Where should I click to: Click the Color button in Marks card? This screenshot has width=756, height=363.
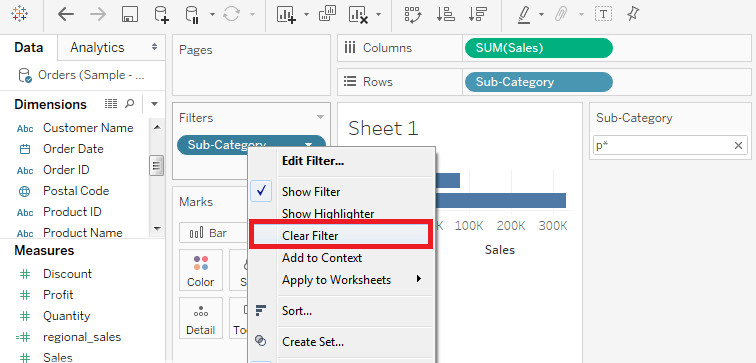tap(201, 270)
